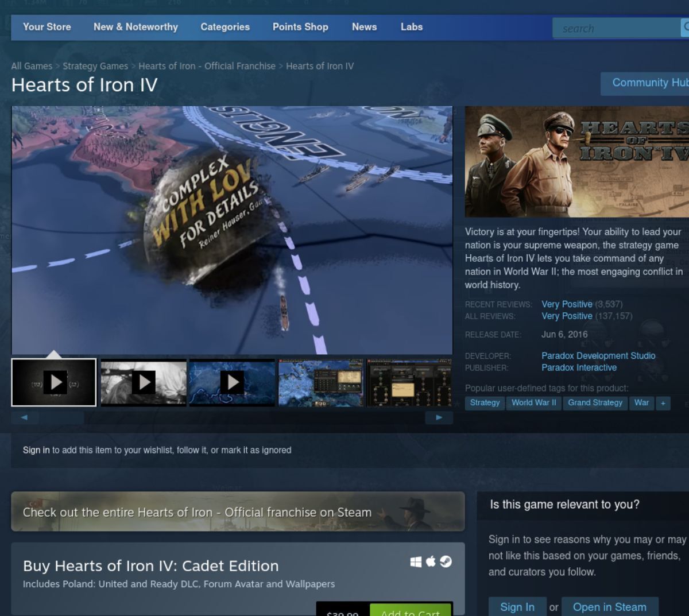The height and width of the screenshot is (616, 689).
Task: Add Cadet Edition to cart
Action: 410,610
